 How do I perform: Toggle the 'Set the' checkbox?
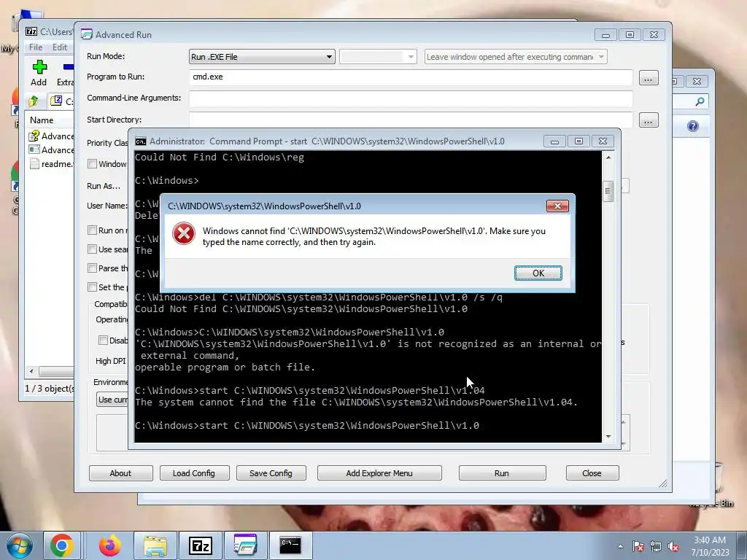[x=93, y=287]
